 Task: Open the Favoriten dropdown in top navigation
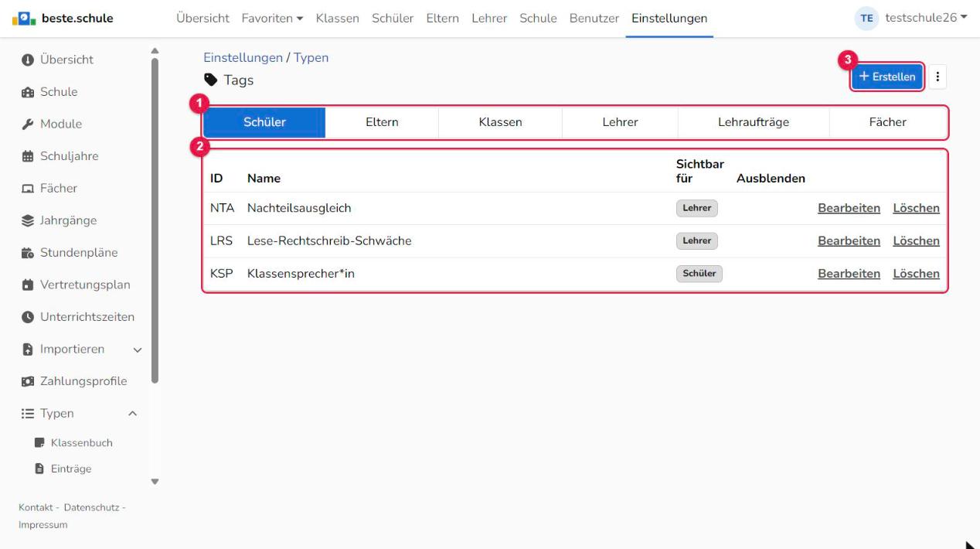coord(272,19)
